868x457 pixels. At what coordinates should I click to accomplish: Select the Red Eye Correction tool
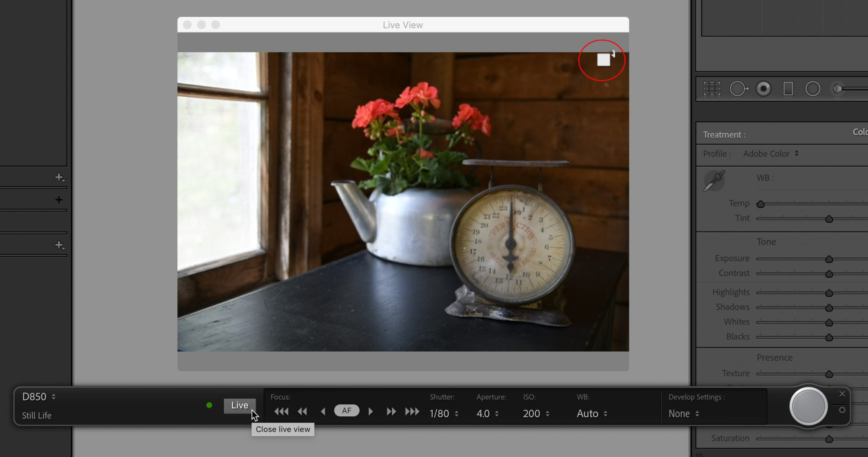pos(764,88)
